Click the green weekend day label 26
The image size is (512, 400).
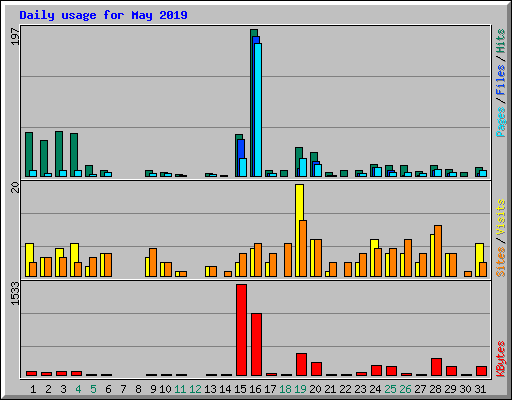(405, 389)
